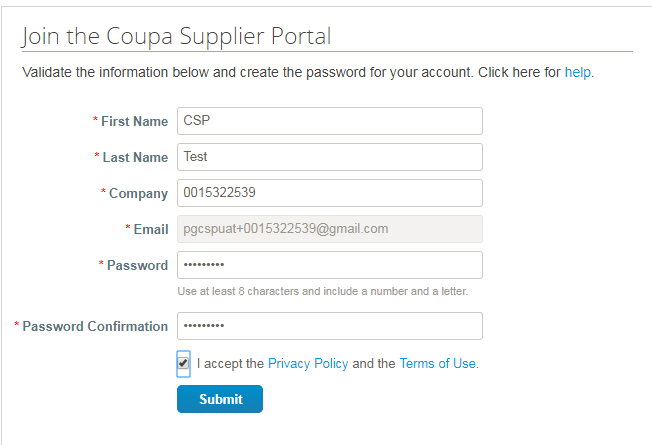
Task: Open the Privacy Policy link
Action: point(308,363)
